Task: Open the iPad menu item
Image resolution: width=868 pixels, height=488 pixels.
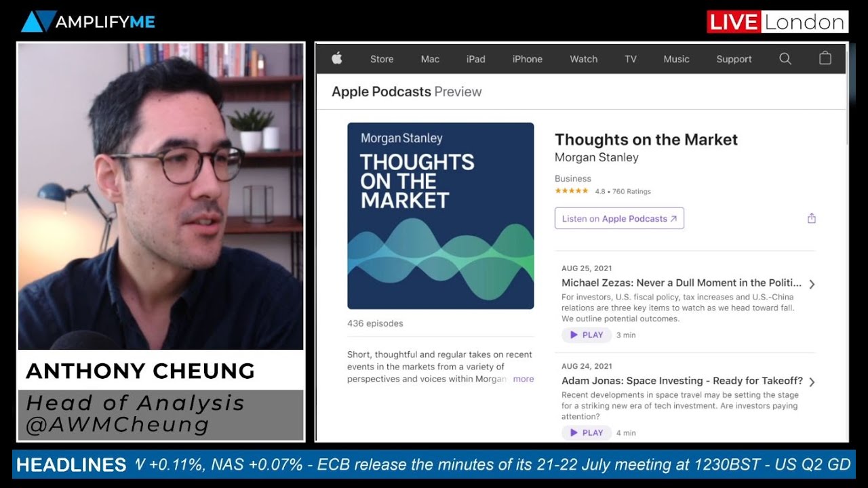Action: click(475, 59)
